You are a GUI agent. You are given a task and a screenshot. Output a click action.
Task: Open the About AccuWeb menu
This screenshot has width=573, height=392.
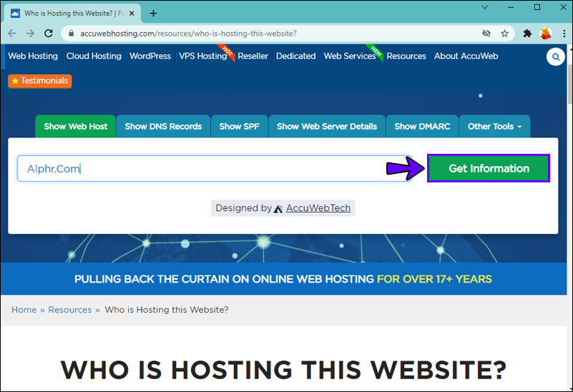click(x=466, y=57)
